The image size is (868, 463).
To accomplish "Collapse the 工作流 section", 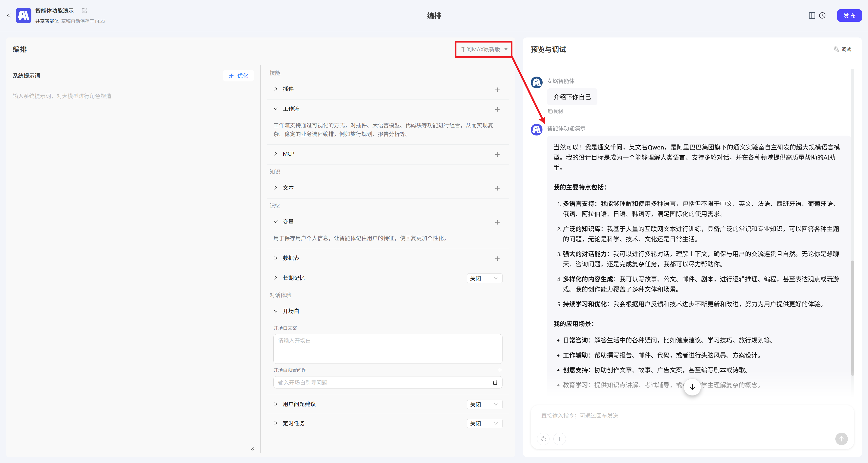I will [x=276, y=109].
